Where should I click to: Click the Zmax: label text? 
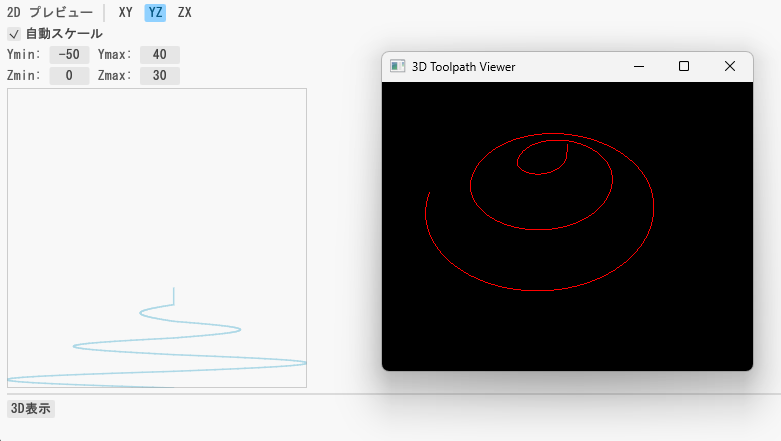(115, 76)
